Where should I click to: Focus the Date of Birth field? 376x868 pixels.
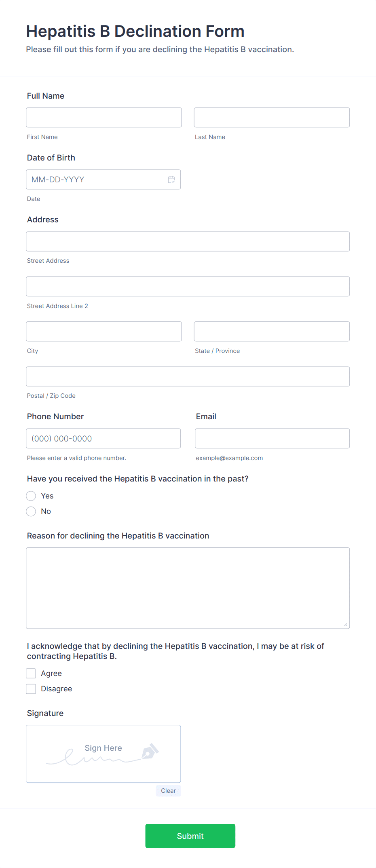coord(97,179)
